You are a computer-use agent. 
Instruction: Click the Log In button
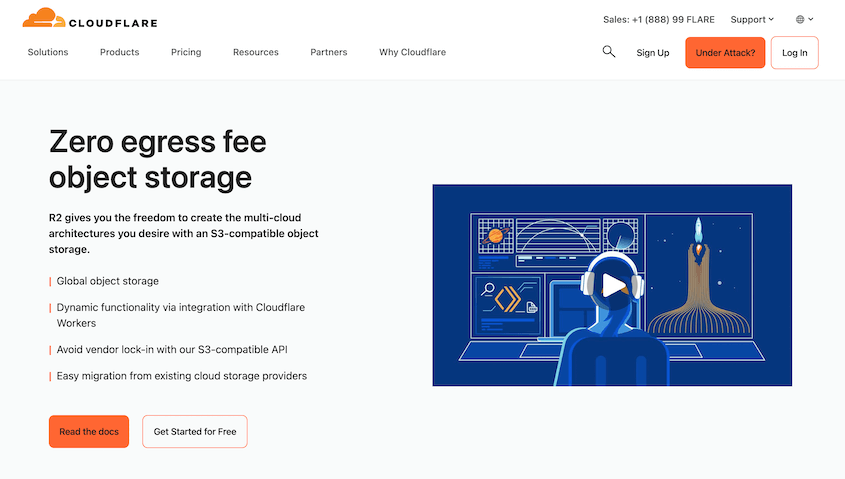(x=794, y=53)
